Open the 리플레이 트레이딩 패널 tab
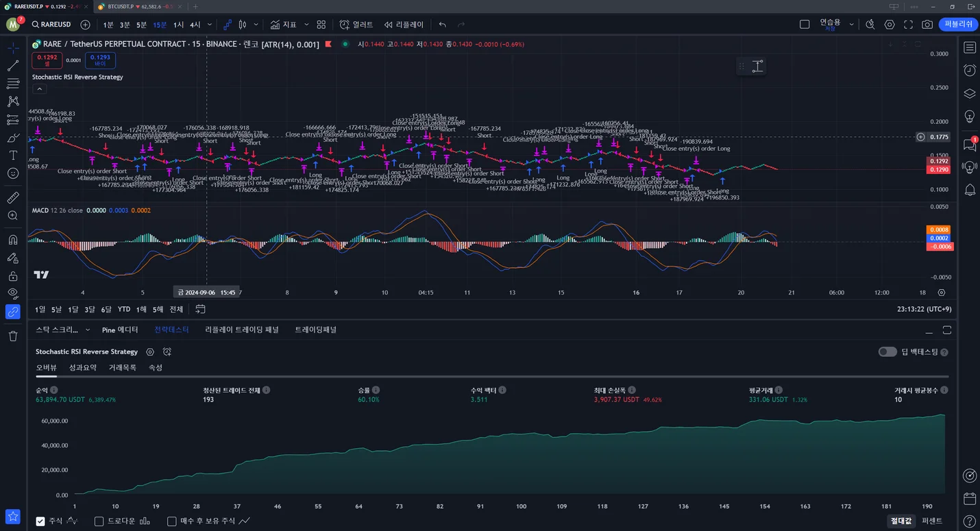This screenshot has height=531, width=980. click(242, 330)
